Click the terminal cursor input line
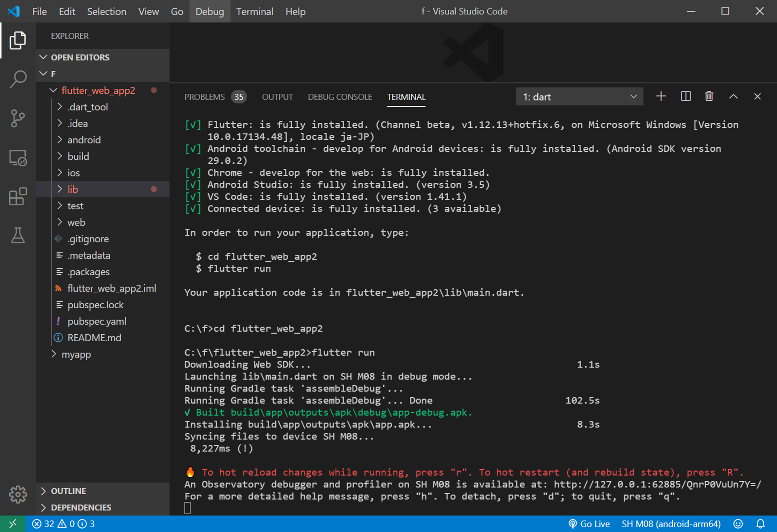Viewport: 777px width, 532px height. (187, 508)
